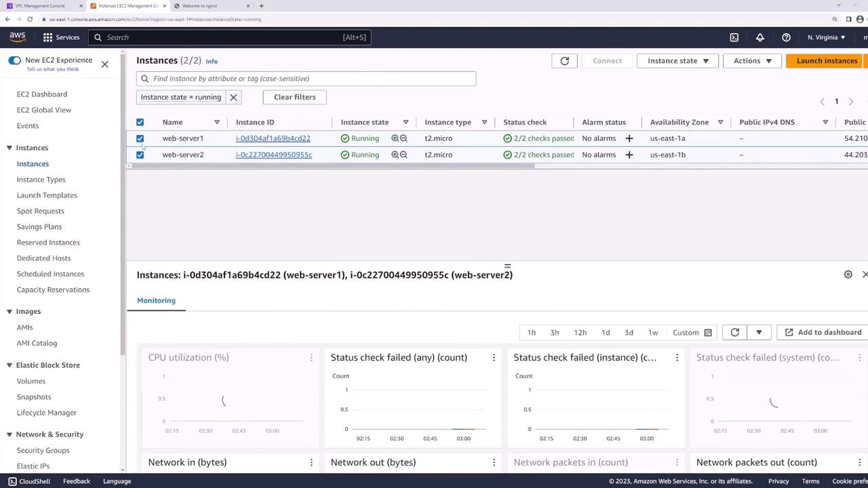Open Launch Templates in the sidebar
The height and width of the screenshot is (488, 868).
pyautogui.click(x=47, y=195)
